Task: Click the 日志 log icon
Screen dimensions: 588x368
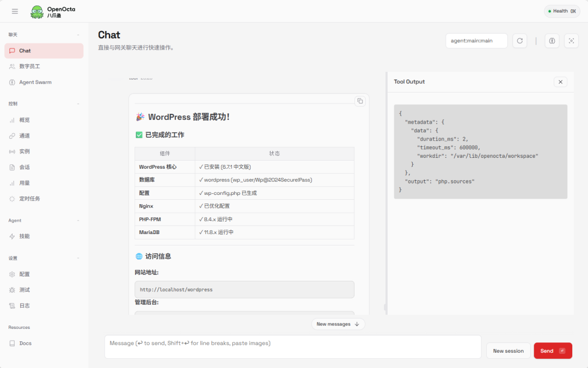Action: [x=12, y=306]
